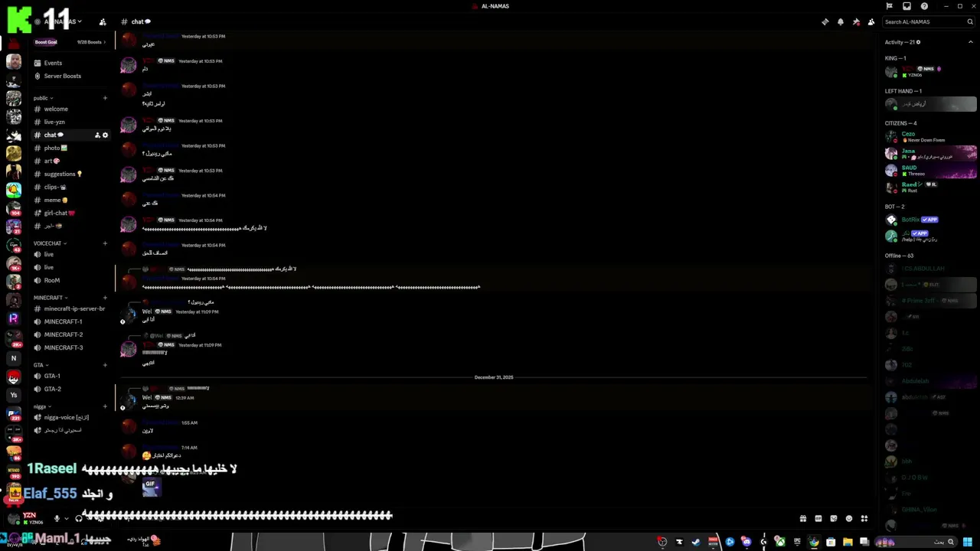Open the emoji picker in message bar
The image size is (980, 551).
tap(849, 518)
